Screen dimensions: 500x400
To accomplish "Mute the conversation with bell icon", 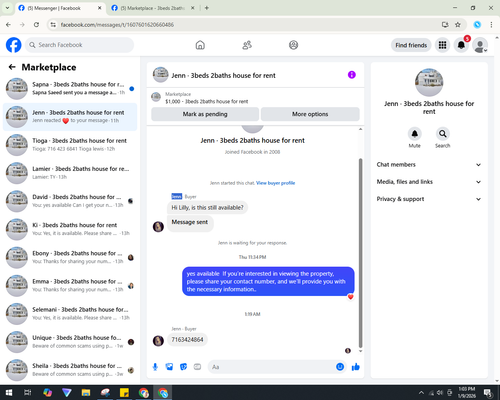I will 414,134.
